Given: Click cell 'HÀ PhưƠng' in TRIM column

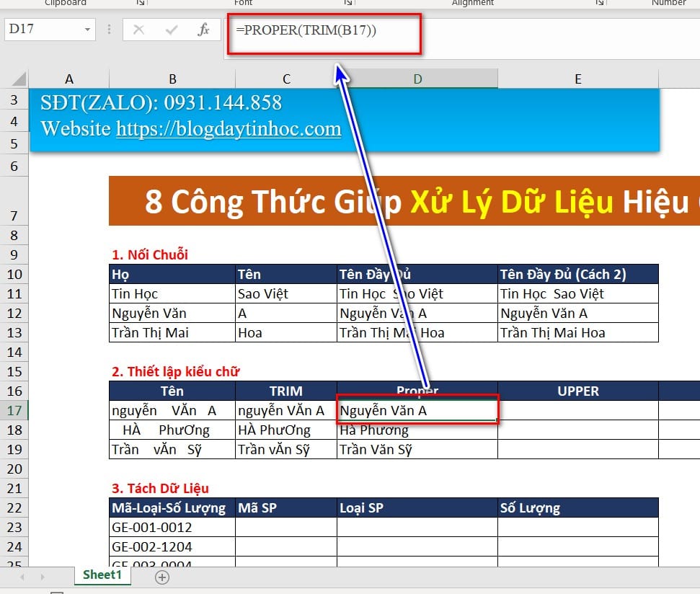Looking at the screenshot, I should point(286,430).
